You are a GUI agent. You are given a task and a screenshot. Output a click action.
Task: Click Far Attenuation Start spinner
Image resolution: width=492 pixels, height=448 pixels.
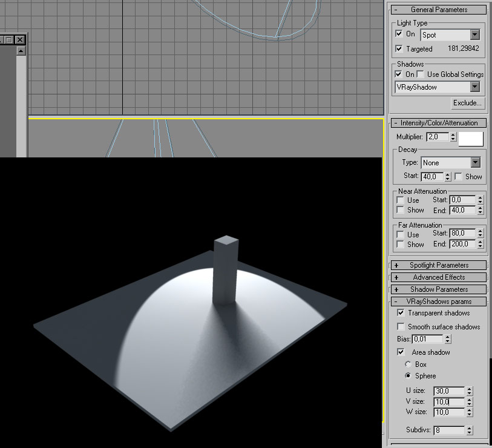point(480,233)
